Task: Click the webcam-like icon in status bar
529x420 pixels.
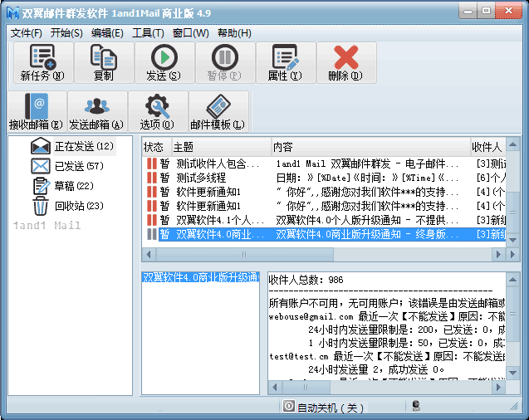Action: coord(416,406)
